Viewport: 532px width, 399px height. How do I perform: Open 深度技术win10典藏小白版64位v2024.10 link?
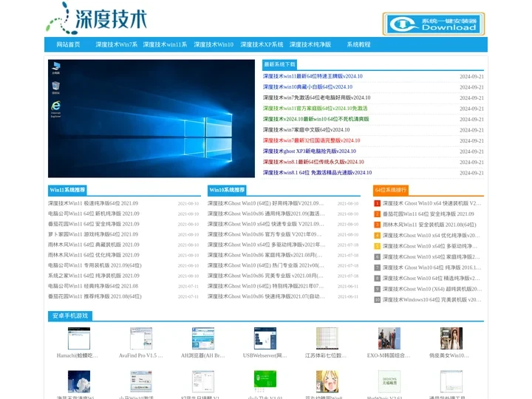pyautogui.click(x=307, y=87)
